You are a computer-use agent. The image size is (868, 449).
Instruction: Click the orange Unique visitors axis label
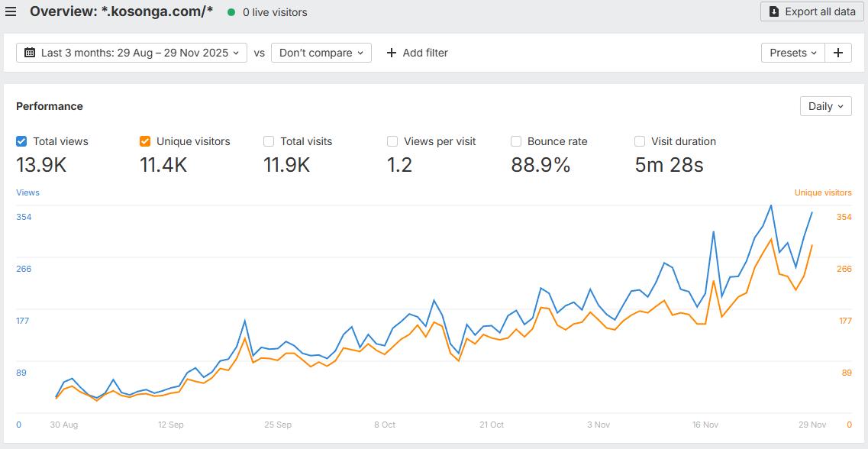click(x=823, y=192)
